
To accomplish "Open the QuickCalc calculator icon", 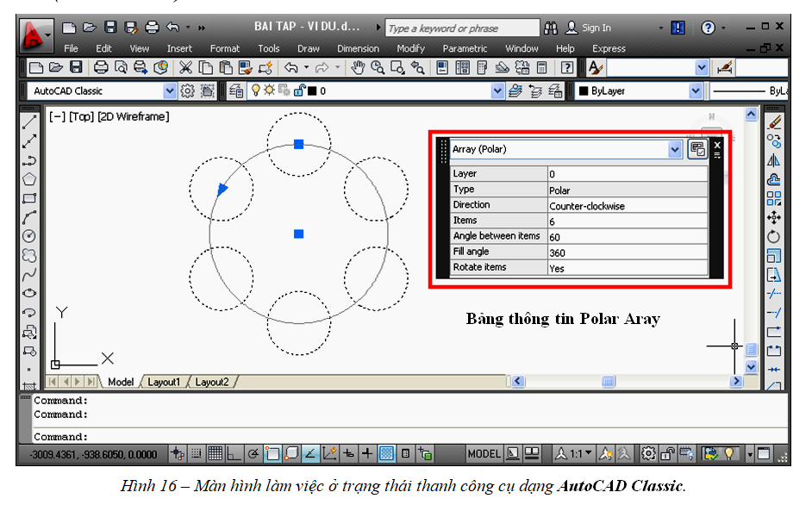I will pos(541,67).
